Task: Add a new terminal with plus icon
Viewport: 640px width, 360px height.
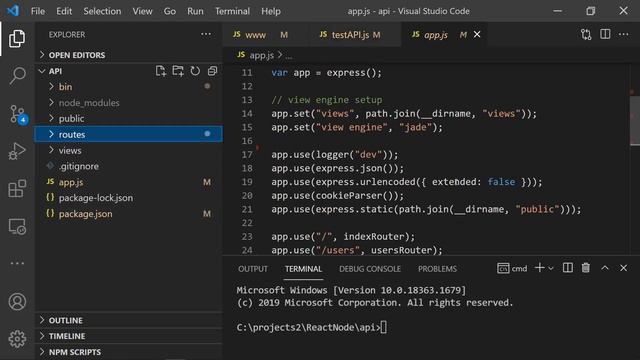Action: click(x=540, y=268)
